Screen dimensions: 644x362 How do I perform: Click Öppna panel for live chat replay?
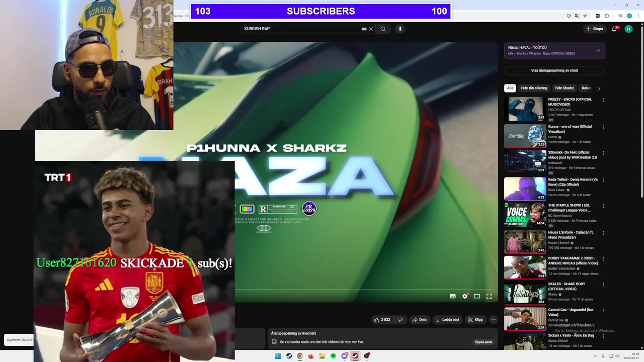(484, 342)
